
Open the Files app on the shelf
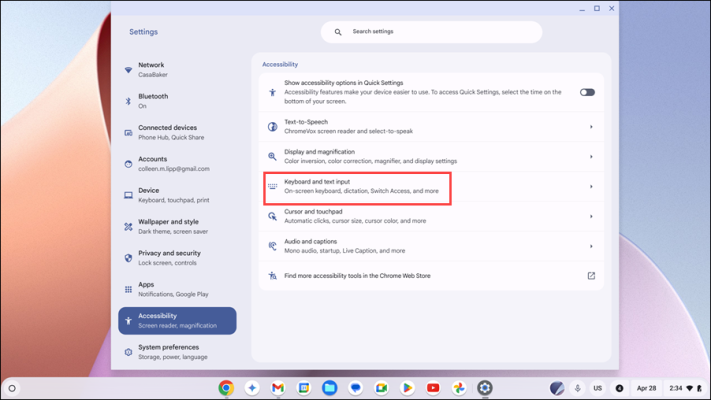[330, 388]
